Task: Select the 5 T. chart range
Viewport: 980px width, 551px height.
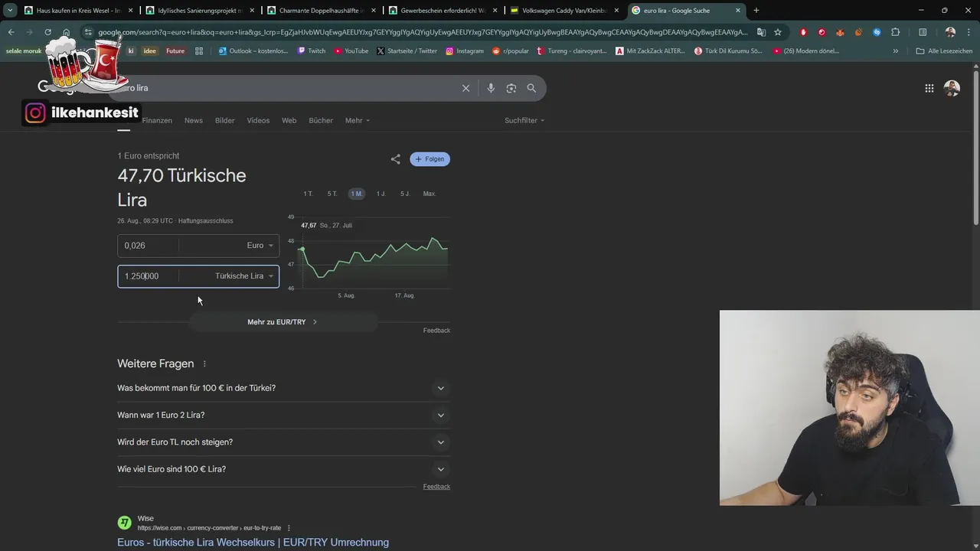Action: pyautogui.click(x=332, y=194)
